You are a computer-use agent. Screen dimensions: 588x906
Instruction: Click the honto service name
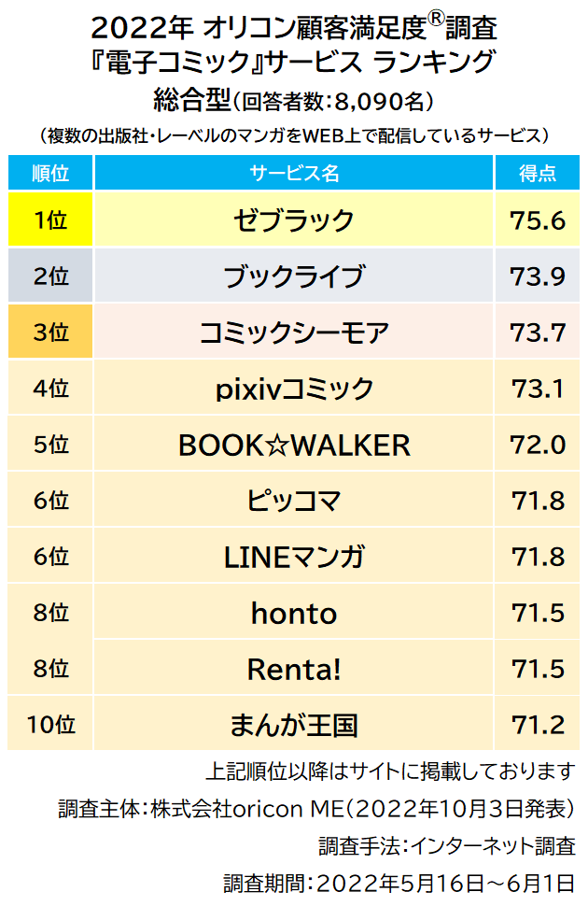click(x=294, y=613)
